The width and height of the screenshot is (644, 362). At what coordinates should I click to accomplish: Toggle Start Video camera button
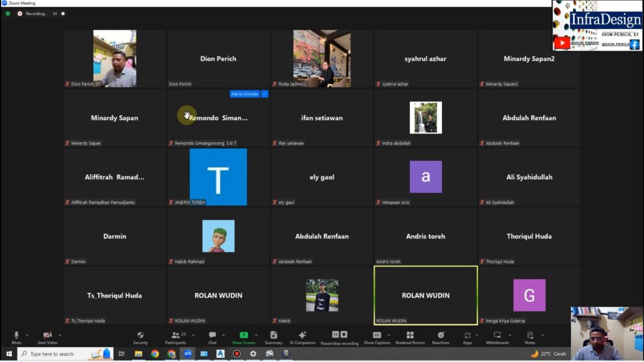47,336
